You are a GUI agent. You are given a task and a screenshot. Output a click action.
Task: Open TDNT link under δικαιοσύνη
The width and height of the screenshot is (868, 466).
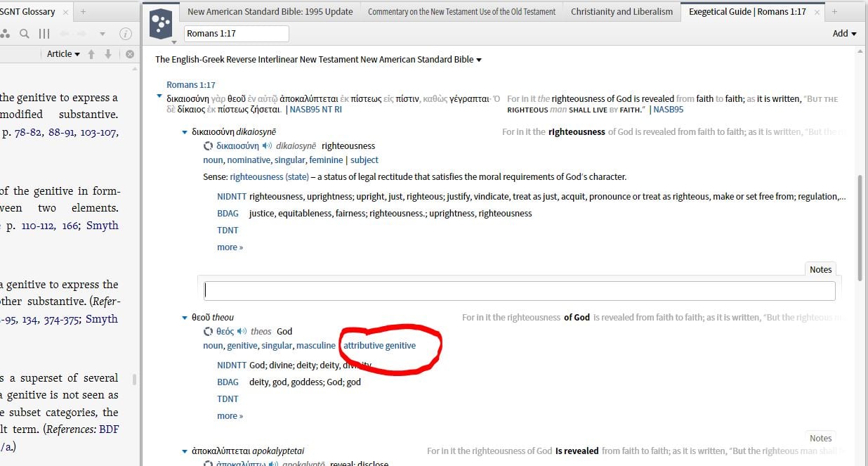(228, 231)
